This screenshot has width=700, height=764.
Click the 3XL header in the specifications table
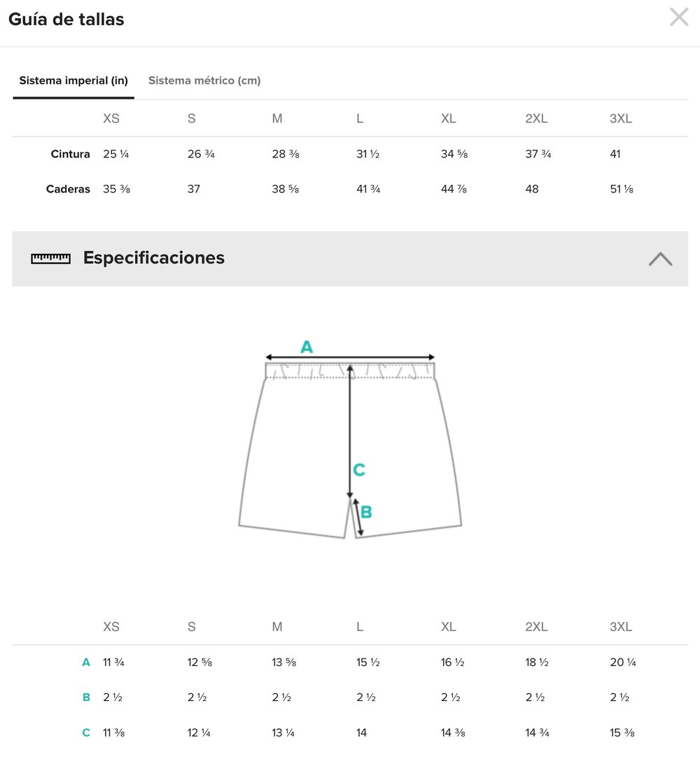(x=621, y=627)
